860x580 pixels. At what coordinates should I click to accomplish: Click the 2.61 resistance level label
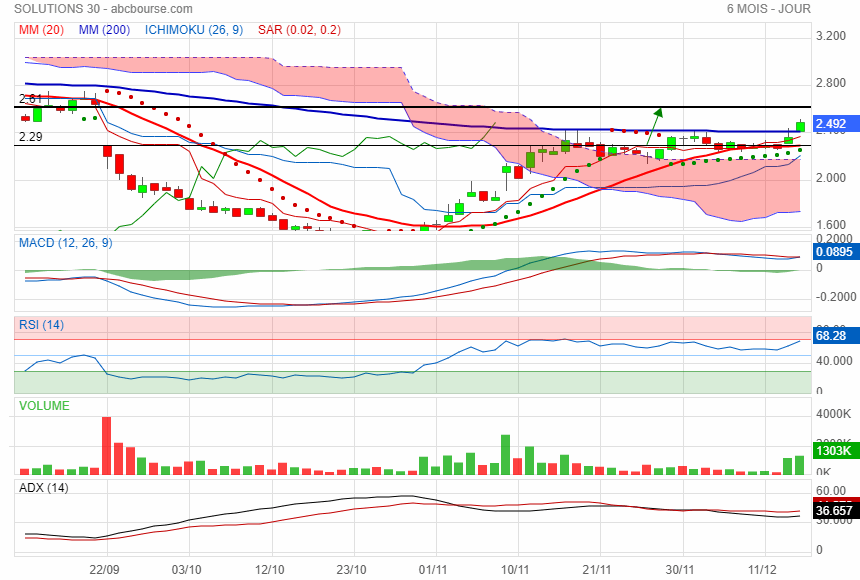click(30, 99)
